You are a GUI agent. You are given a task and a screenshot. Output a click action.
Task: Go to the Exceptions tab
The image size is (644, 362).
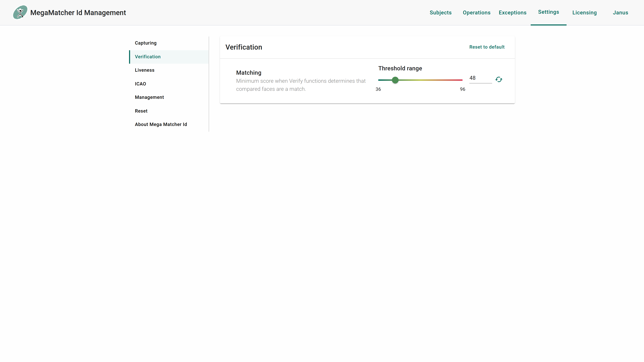click(512, 13)
